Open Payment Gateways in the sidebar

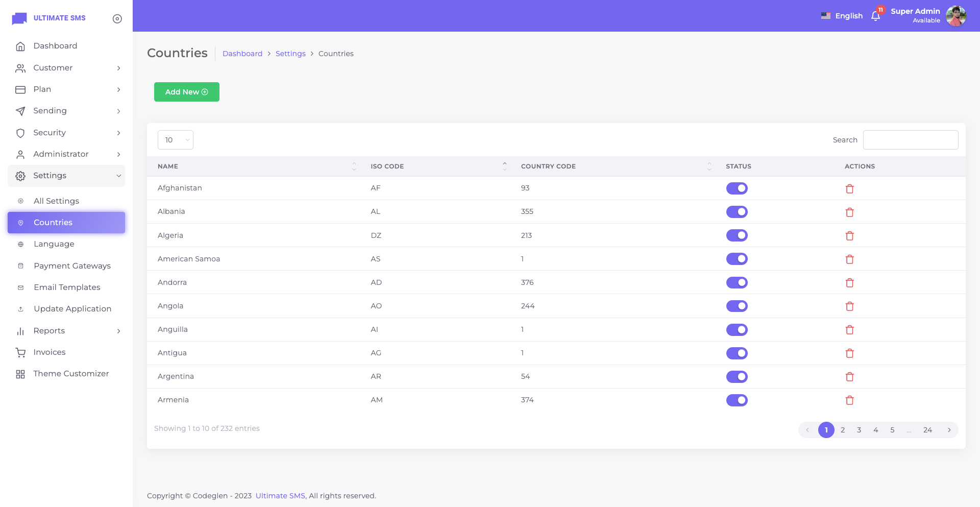(72, 266)
